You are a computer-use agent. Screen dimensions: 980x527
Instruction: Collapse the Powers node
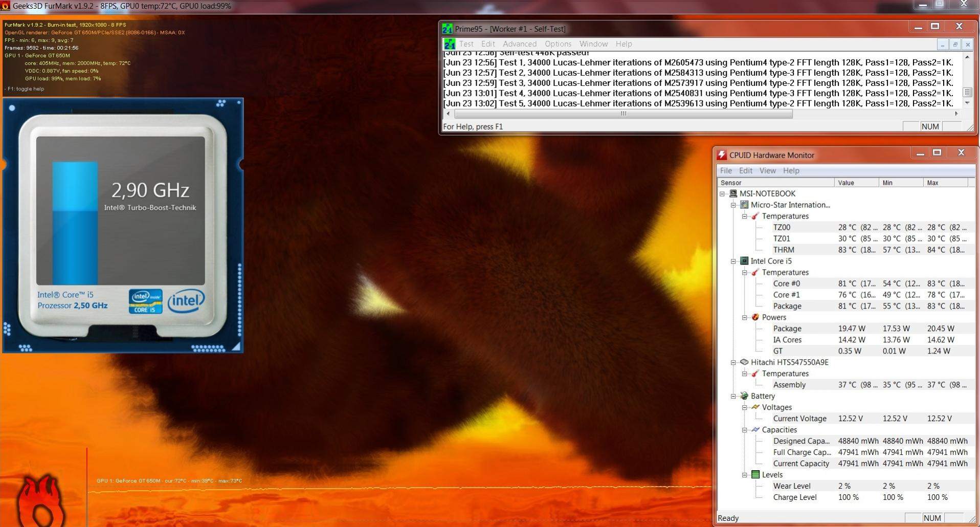[745, 318]
